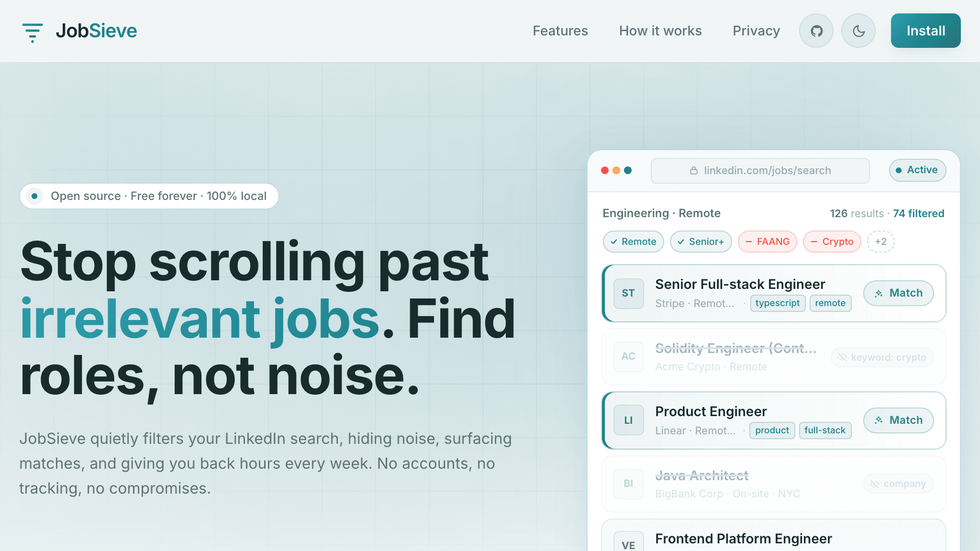This screenshot has width=980, height=551.
Task: Click the Install button
Action: pyautogui.click(x=925, y=31)
